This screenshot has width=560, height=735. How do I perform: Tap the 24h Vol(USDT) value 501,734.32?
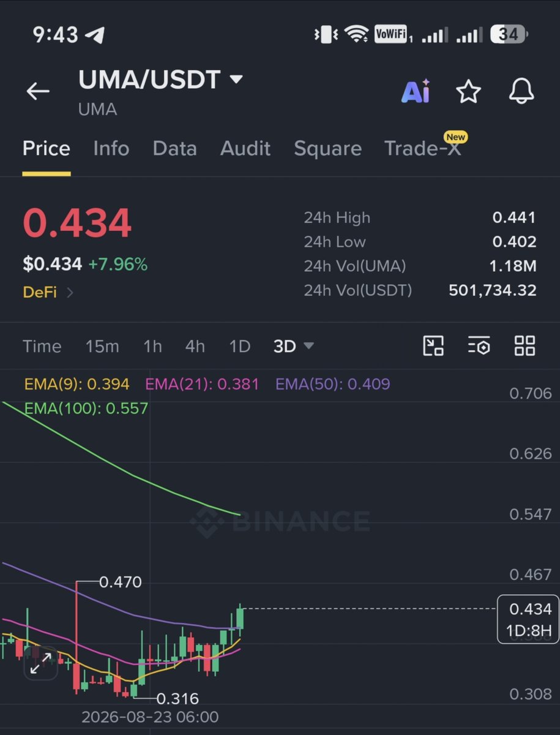pyautogui.click(x=493, y=290)
